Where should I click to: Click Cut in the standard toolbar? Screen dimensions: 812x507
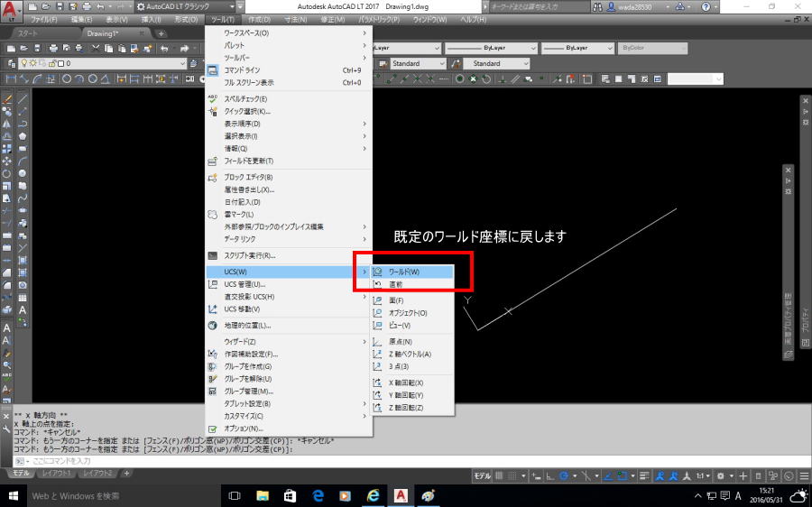(96, 48)
